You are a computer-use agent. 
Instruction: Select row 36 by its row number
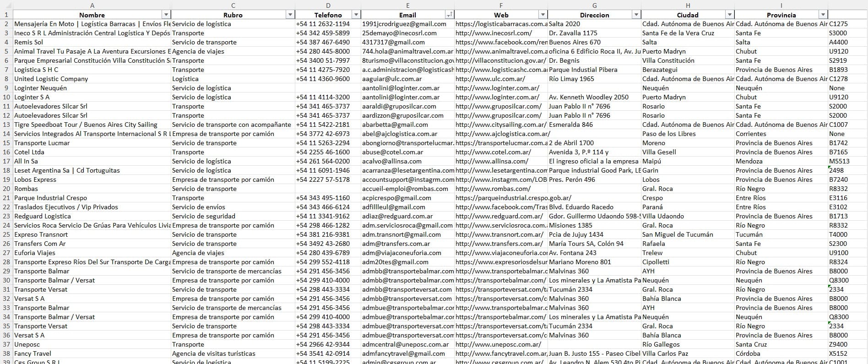pos(6,335)
